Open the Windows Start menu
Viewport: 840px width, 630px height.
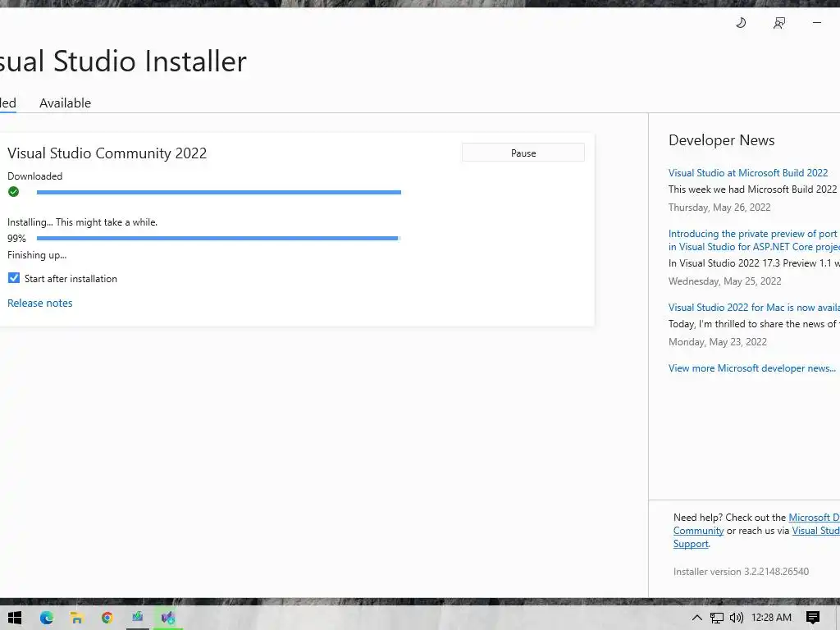click(x=15, y=618)
